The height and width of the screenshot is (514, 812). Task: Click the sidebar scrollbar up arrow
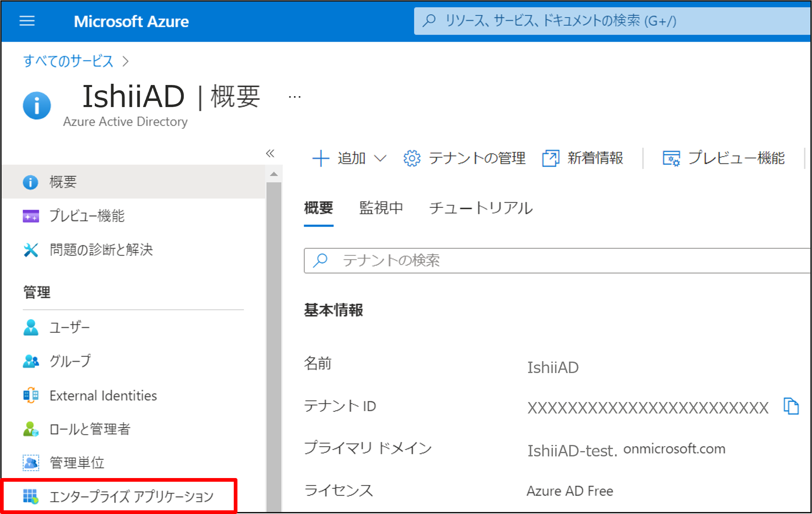274,174
